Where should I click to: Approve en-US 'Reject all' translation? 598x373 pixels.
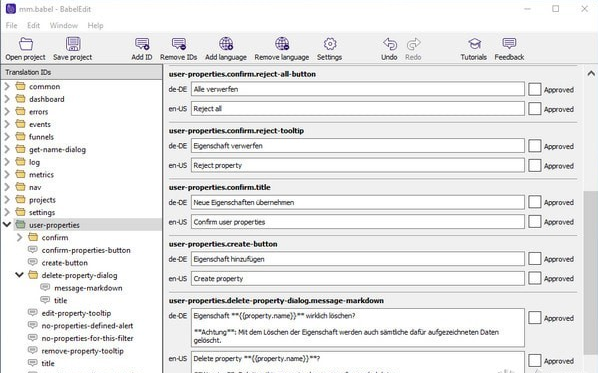point(535,109)
